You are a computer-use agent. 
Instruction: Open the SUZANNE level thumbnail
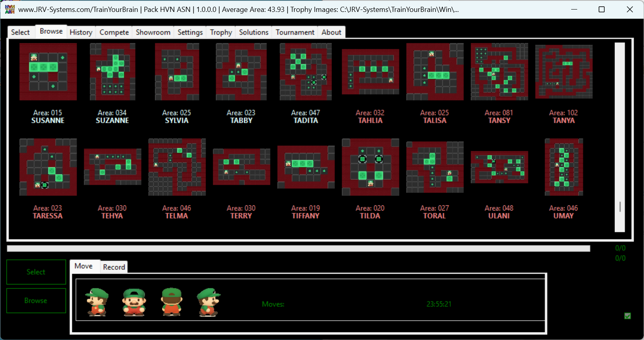[113, 71]
